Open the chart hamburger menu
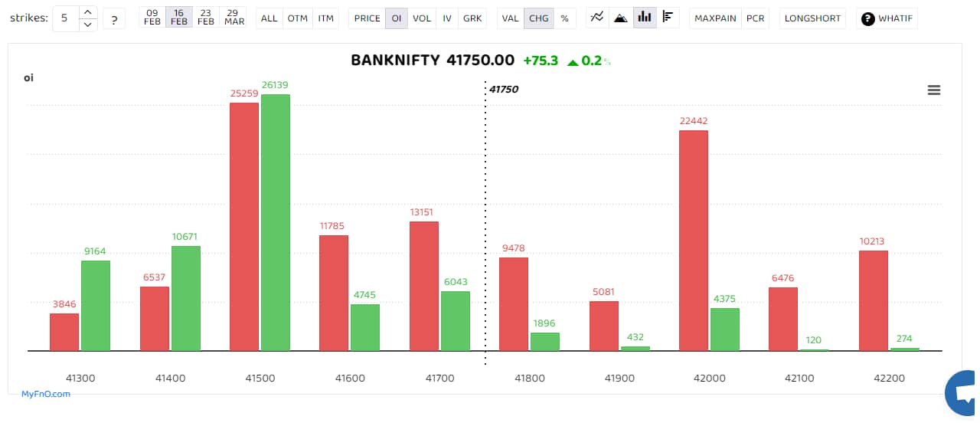 934,90
